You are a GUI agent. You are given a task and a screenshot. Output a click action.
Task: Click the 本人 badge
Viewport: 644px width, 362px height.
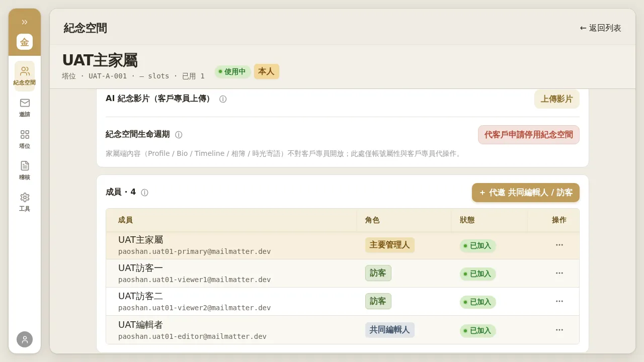[x=266, y=71]
